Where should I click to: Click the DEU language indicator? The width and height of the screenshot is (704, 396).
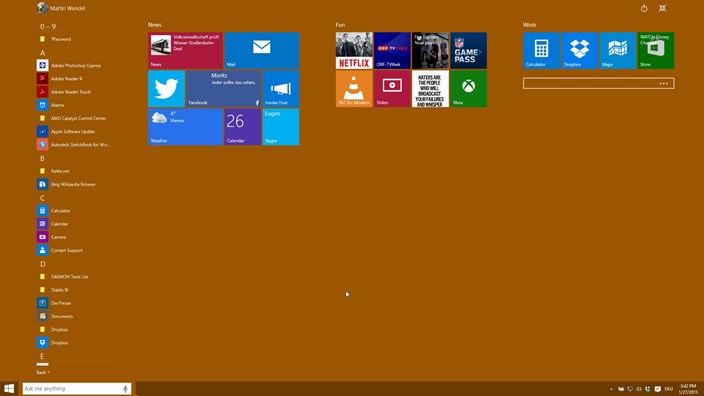pos(669,389)
